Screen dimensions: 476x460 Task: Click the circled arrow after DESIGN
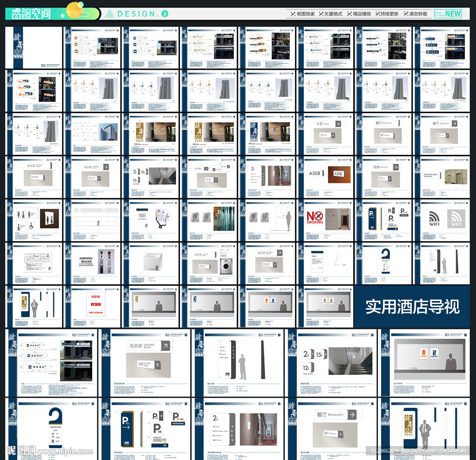(165, 13)
